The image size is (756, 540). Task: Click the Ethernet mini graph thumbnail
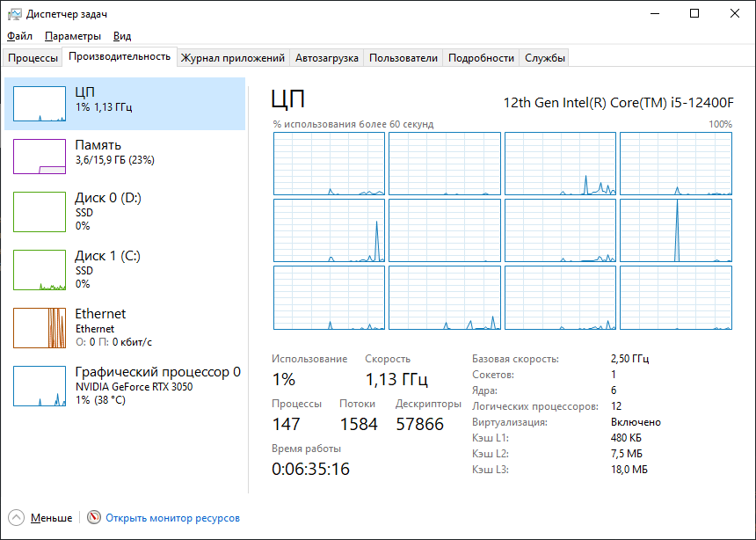click(x=40, y=328)
